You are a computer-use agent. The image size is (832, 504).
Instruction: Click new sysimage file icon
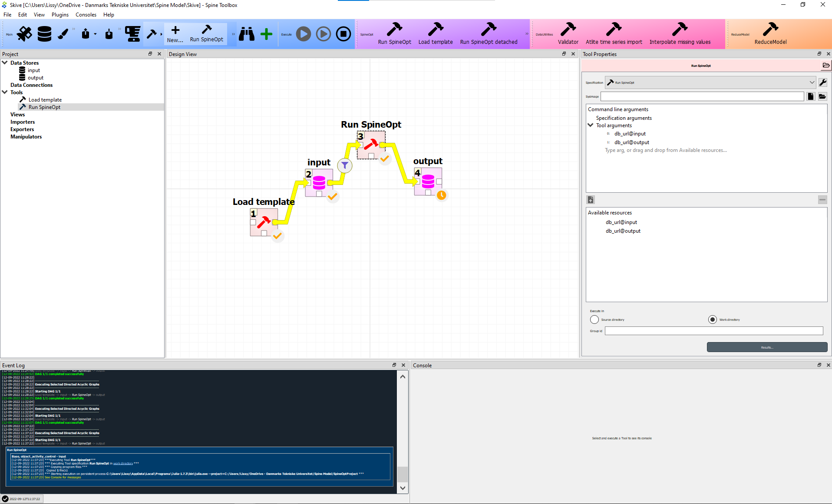811,96
